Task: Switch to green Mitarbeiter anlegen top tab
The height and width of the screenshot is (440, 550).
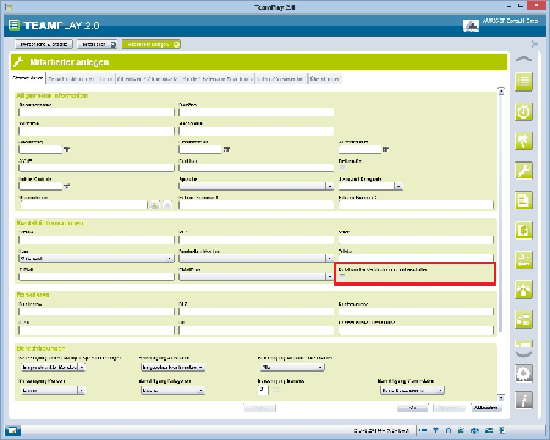Action: [151, 44]
